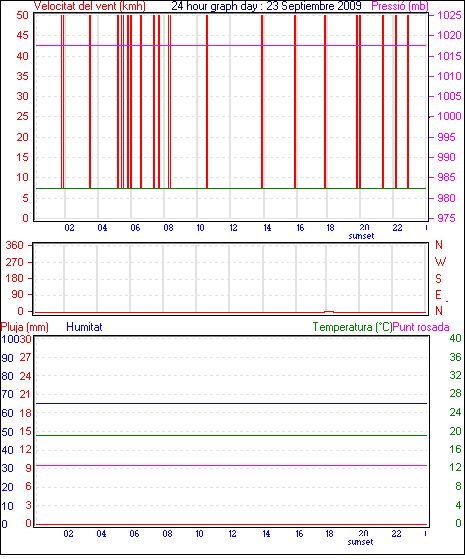Click the 'sunset' marker under wind graph
Image resolution: width=465 pixels, height=559 pixels.
point(361,236)
